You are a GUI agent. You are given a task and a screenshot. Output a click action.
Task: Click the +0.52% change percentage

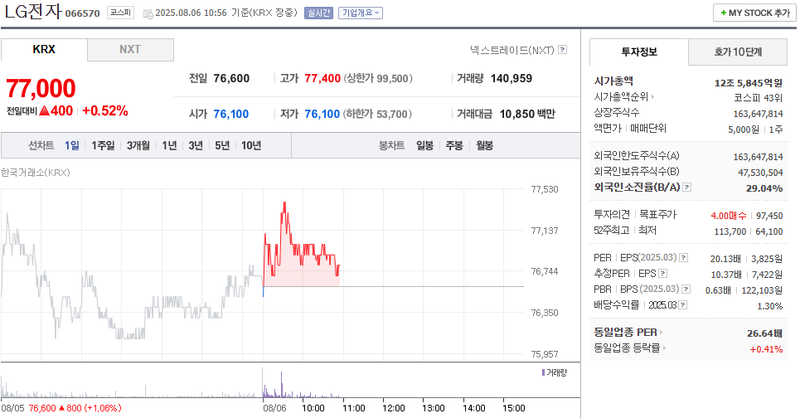click(105, 111)
